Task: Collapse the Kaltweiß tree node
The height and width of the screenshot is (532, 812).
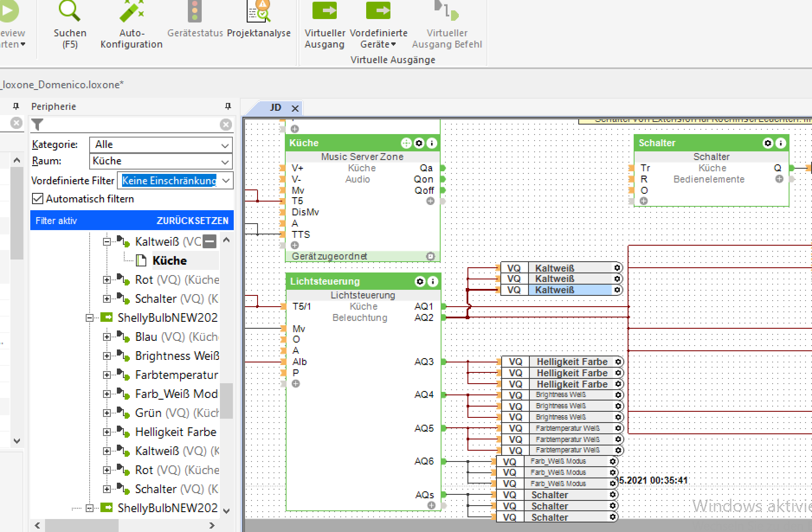Action: [107, 242]
